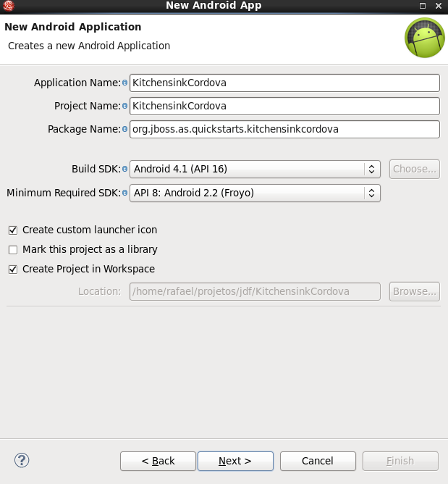This screenshot has height=484, width=448.
Task: Click the Choose... button for Build SDK
Action: [x=415, y=169]
